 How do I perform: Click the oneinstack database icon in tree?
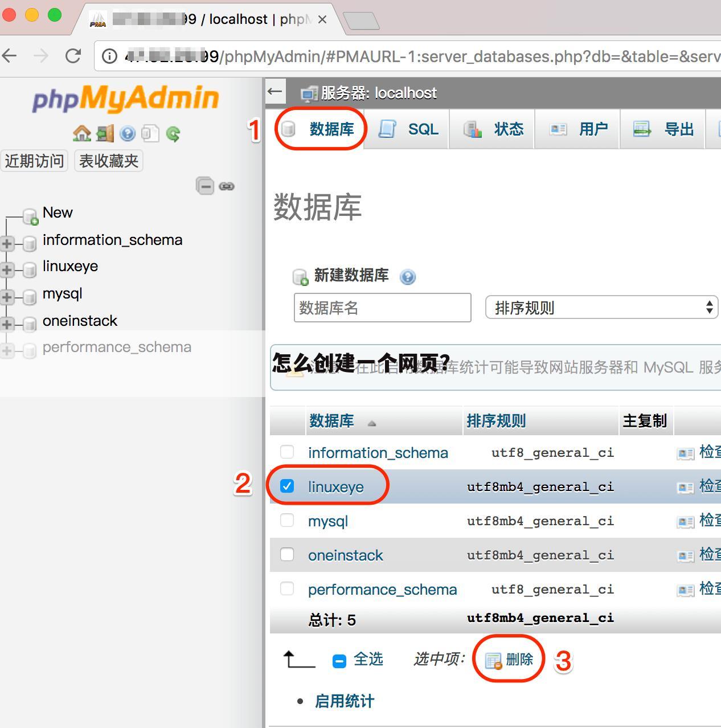click(x=30, y=325)
